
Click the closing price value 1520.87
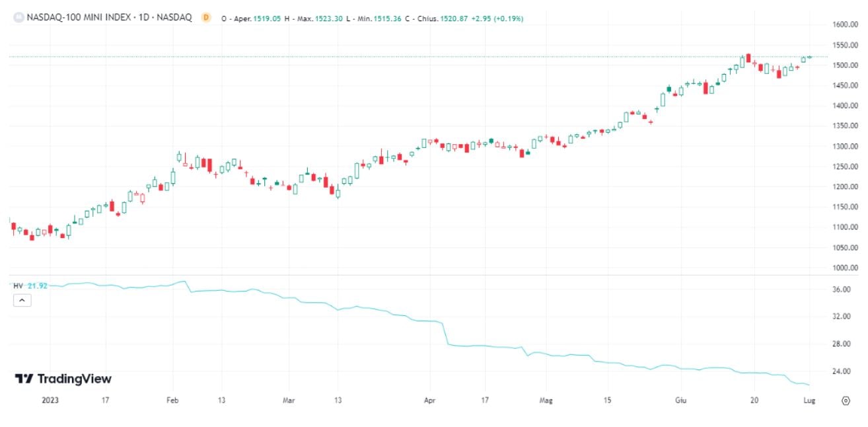click(x=455, y=19)
